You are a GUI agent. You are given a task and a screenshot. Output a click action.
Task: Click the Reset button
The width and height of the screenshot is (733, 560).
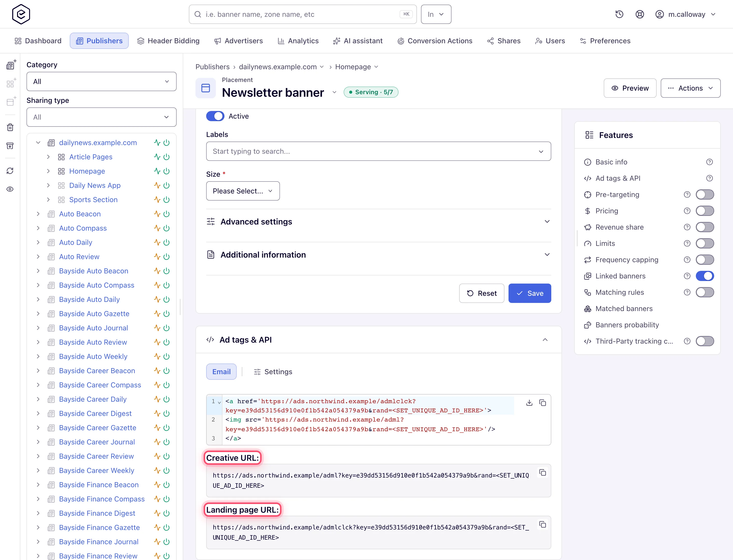pos(481,293)
